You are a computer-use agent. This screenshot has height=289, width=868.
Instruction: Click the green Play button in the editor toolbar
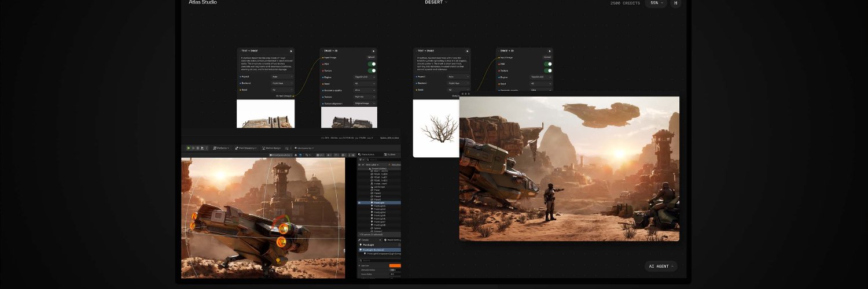tap(189, 148)
